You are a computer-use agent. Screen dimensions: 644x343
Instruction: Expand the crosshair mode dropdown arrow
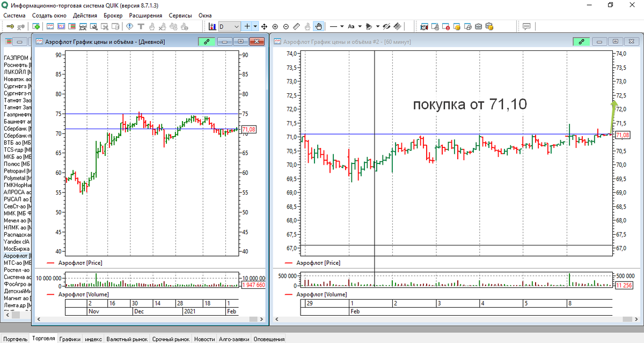255,26
